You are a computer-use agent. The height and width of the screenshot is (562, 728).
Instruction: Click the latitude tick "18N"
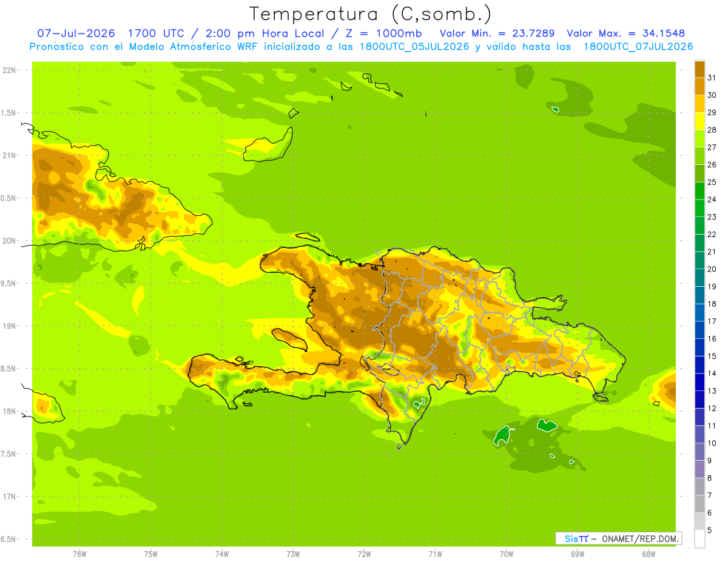[10, 412]
